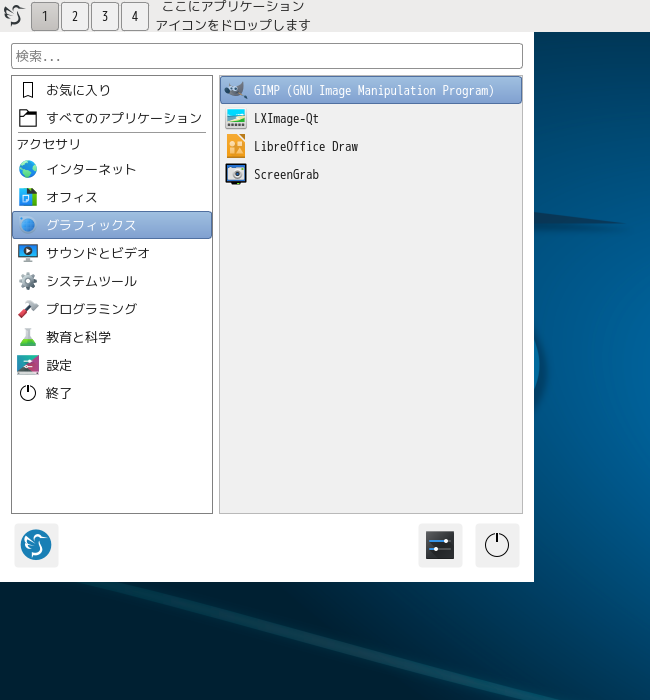Select 教育と科学 category
Screen dimensions: 650x700
pyautogui.click(x=112, y=337)
